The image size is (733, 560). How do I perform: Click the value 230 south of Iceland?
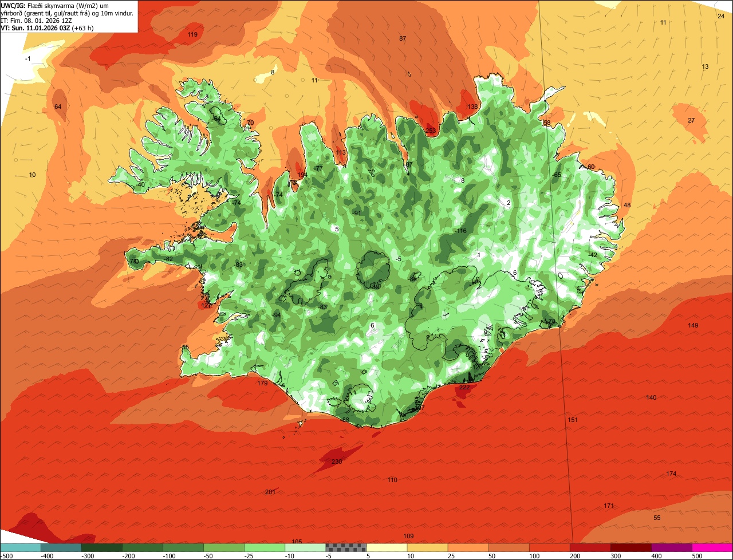click(337, 462)
